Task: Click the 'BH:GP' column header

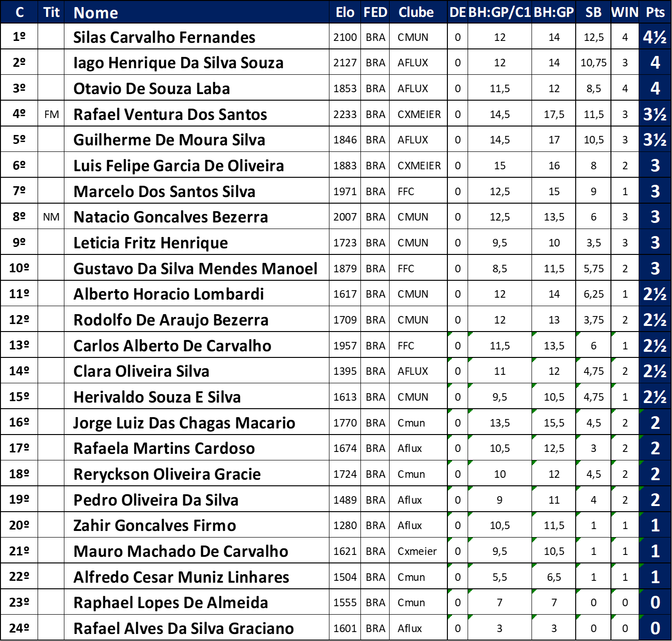Action: pos(554,12)
